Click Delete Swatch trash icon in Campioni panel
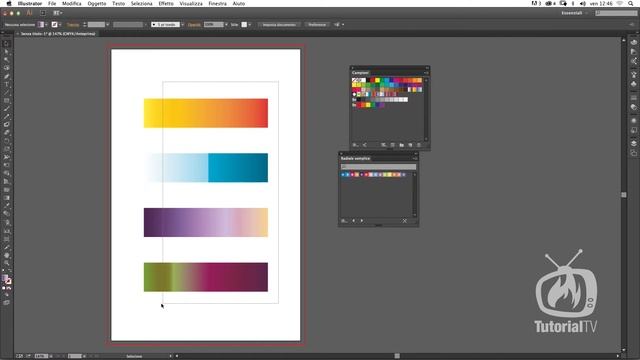 (x=419, y=145)
